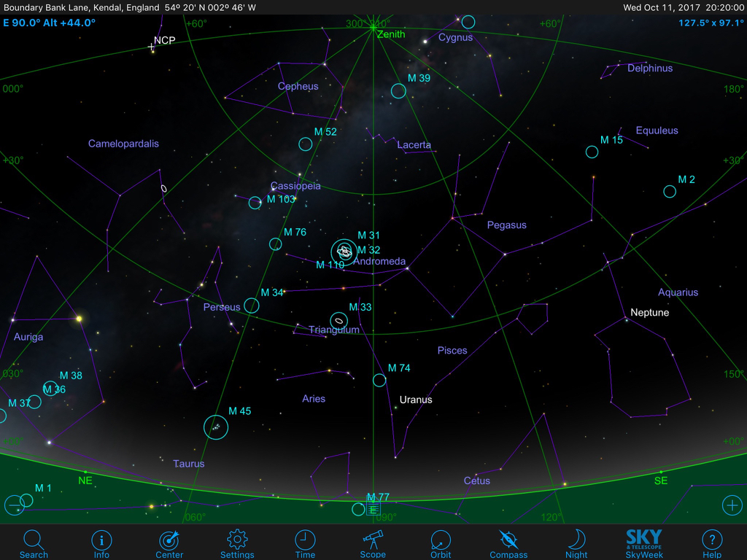Open the Time controls
747x560 pixels.
pyautogui.click(x=305, y=543)
